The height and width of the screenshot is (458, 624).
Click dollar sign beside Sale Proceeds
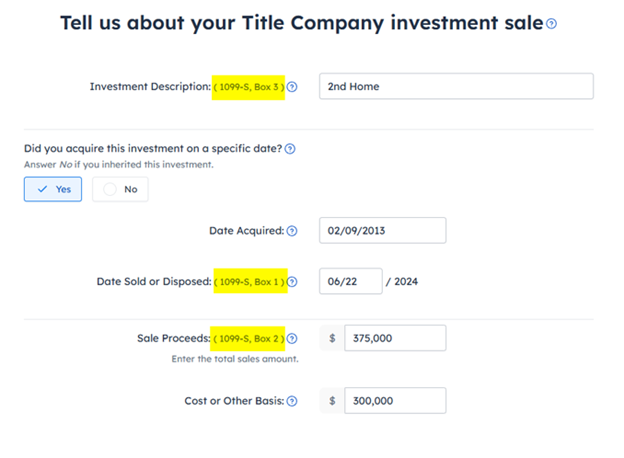tap(332, 338)
